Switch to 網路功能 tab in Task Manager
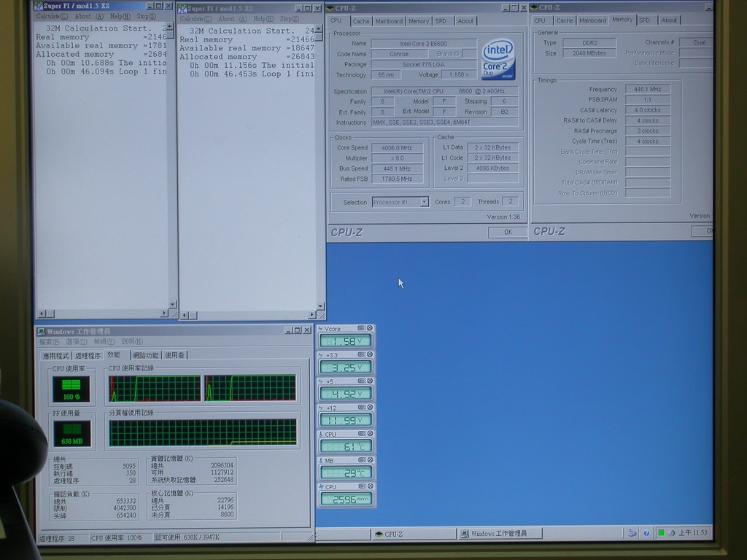The height and width of the screenshot is (560, 747). point(146,355)
